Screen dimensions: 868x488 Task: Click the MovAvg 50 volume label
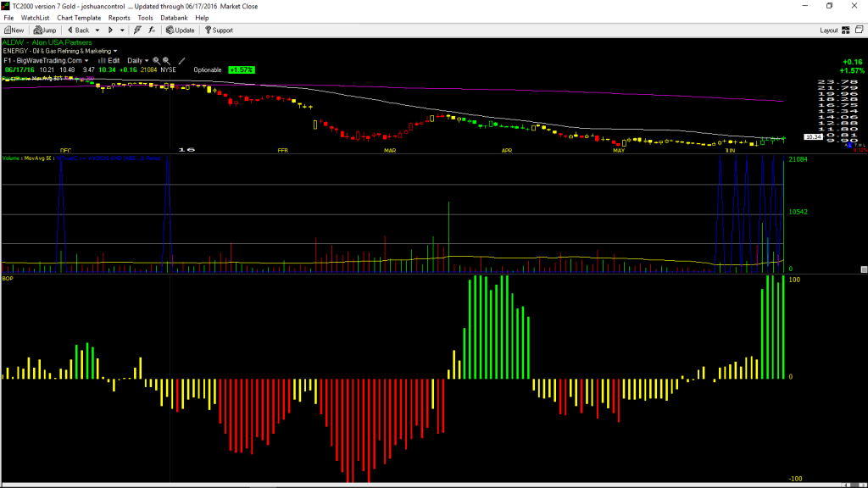pos(39,158)
